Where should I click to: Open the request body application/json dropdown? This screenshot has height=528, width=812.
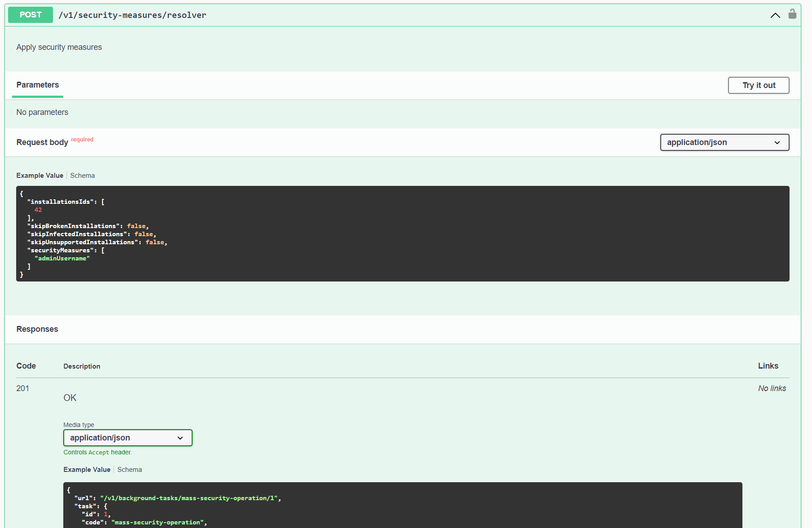[x=724, y=142]
